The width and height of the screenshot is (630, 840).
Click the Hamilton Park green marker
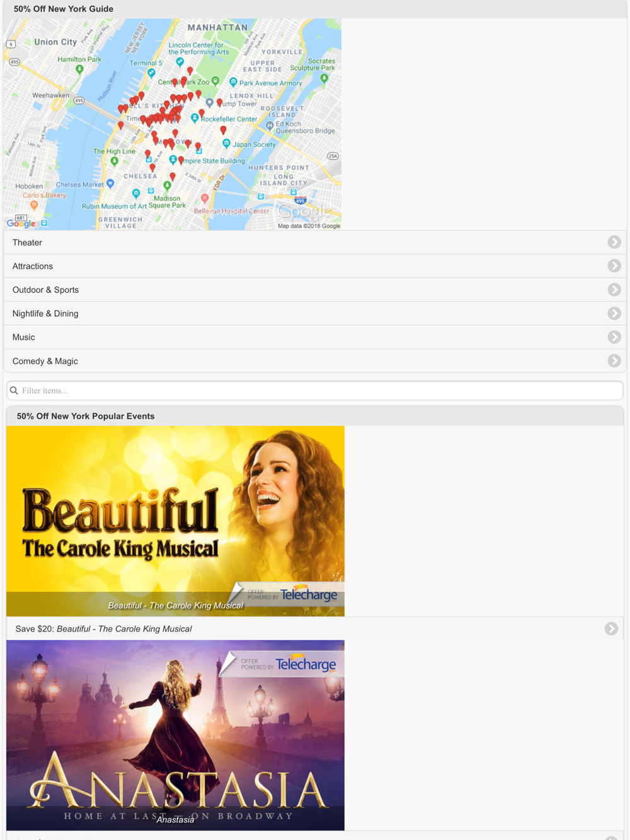point(79,69)
